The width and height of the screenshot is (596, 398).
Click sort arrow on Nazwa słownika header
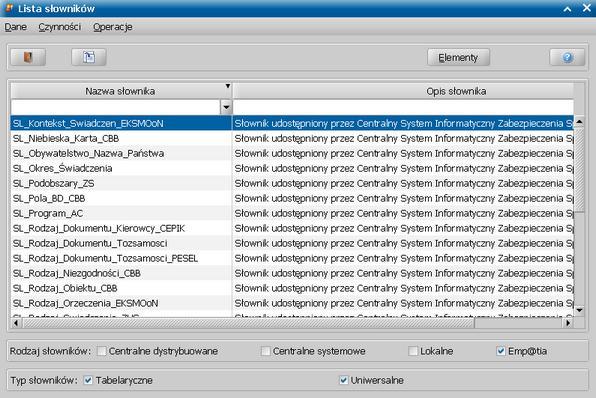[x=228, y=86]
